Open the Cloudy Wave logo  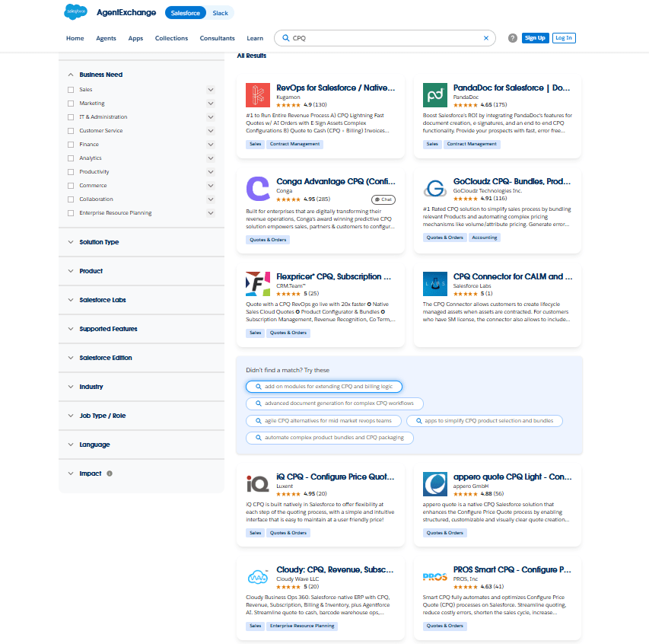pyautogui.click(x=258, y=576)
